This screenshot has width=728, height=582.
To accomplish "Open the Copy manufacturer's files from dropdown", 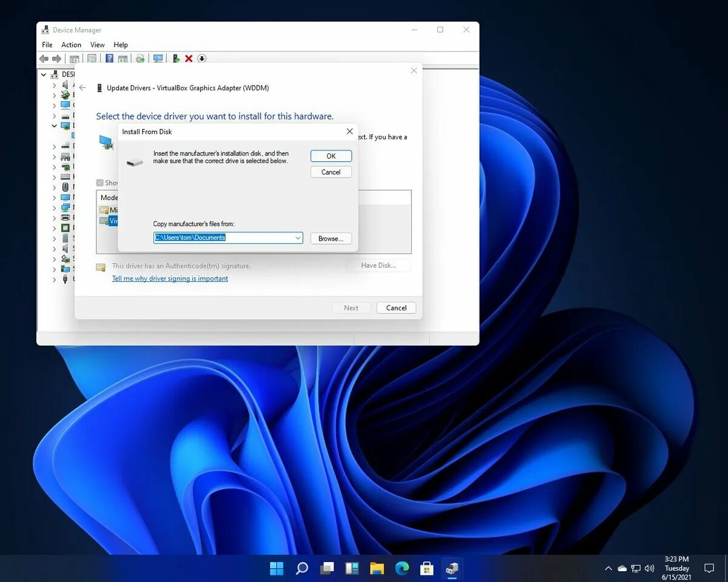I will click(x=297, y=238).
